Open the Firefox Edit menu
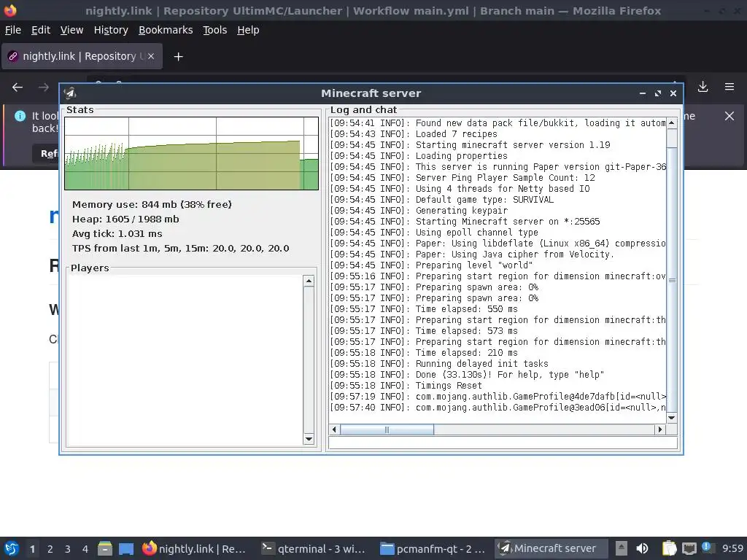The image size is (747, 560). pyautogui.click(x=41, y=30)
